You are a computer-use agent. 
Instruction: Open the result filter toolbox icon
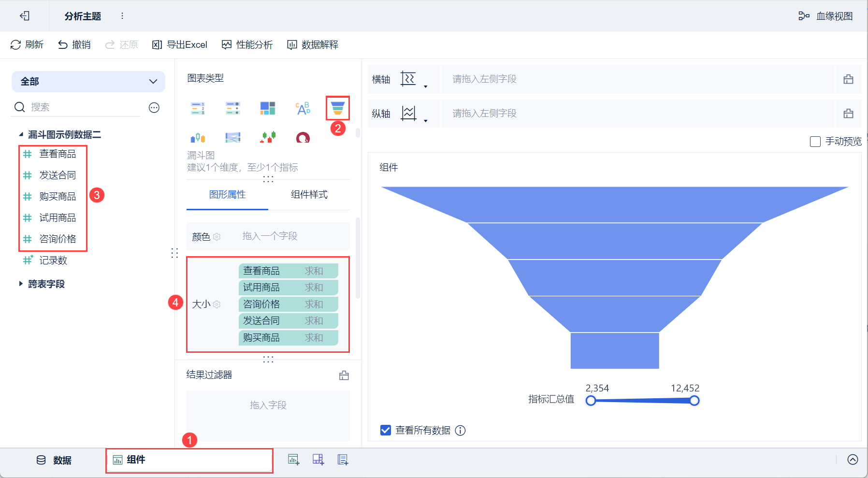click(344, 376)
